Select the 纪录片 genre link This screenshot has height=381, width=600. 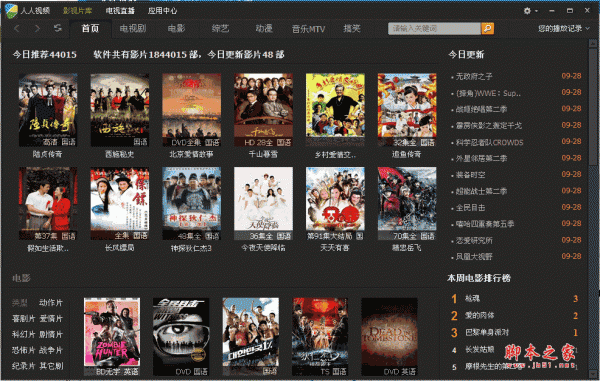24,366
